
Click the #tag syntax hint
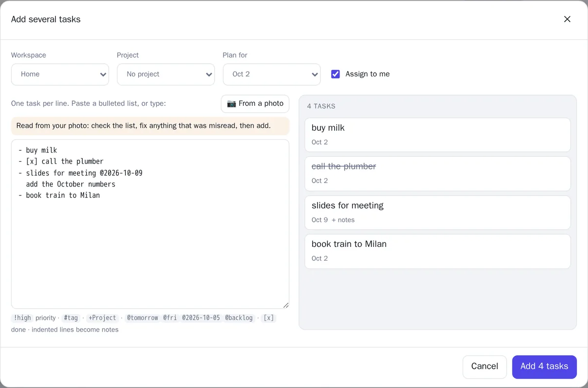(71, 318)
